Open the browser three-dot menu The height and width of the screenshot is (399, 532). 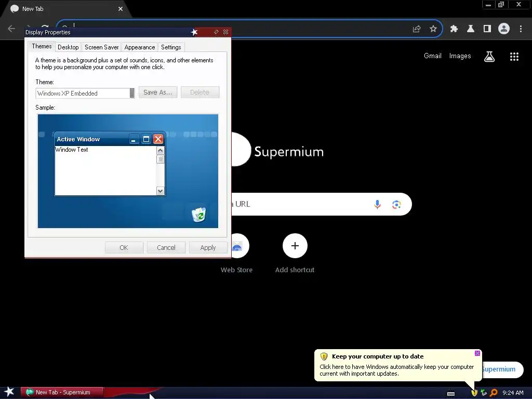(x=521, y=29)
